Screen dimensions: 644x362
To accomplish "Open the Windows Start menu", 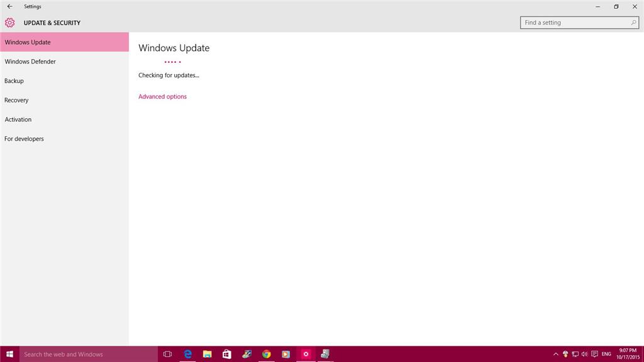I will pyautogui.click(x=10, y=354).
